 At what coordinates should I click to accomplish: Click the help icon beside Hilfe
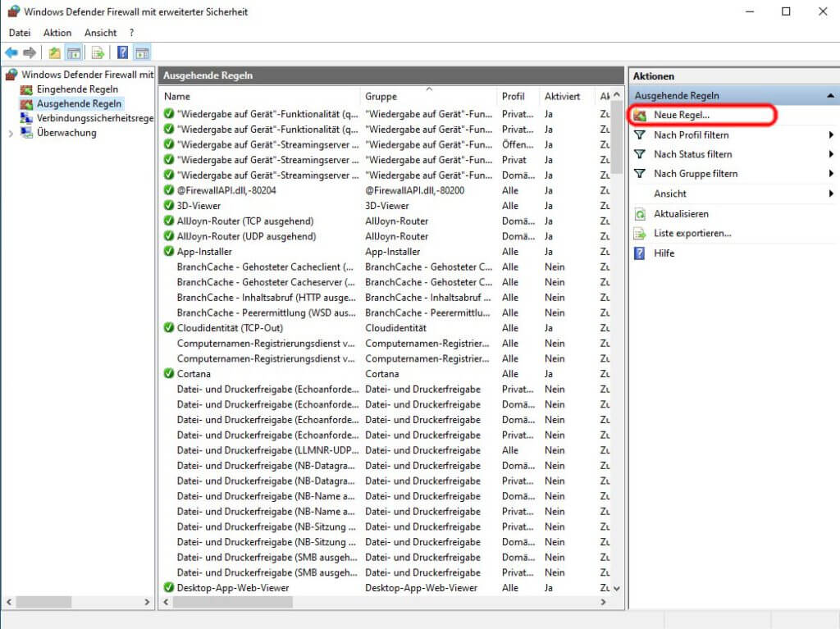(640, 253)
